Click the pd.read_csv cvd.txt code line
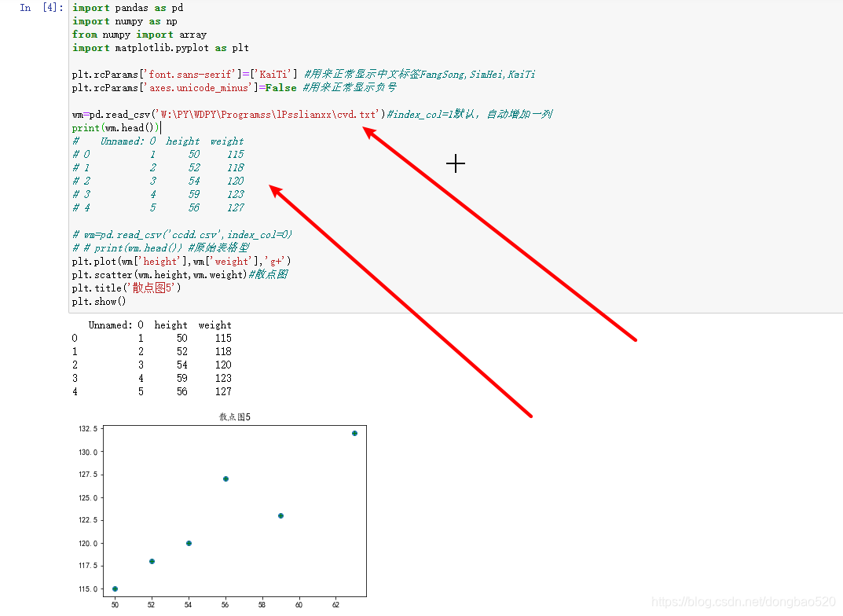The height and width of the screenshot is (616, 843). pyautogui.click(x=312, y=115)
